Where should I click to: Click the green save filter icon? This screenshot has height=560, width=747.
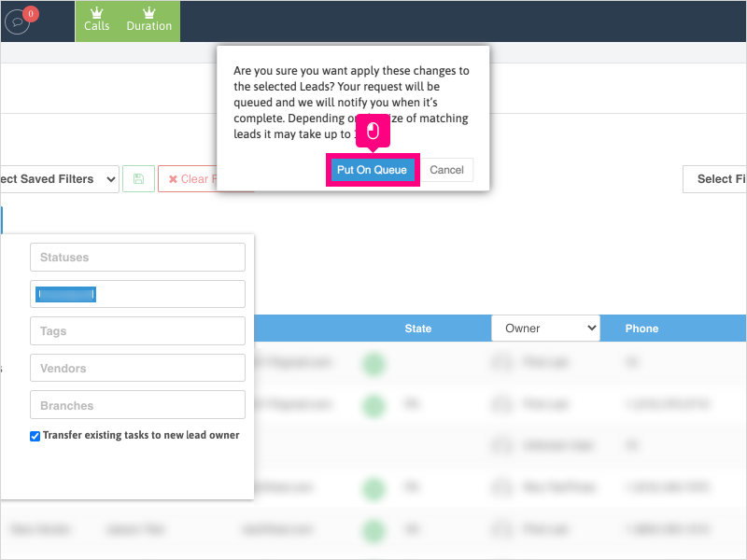(138, 179)
